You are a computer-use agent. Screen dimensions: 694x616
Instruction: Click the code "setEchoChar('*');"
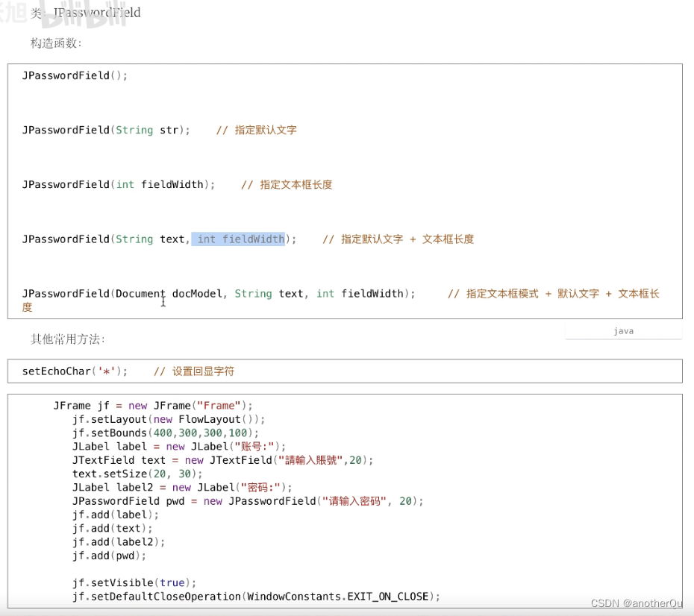click(x=75, y=371)
